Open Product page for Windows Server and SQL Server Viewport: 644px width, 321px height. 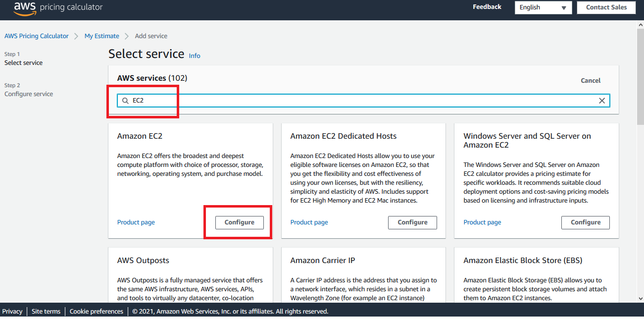point(482,222)
